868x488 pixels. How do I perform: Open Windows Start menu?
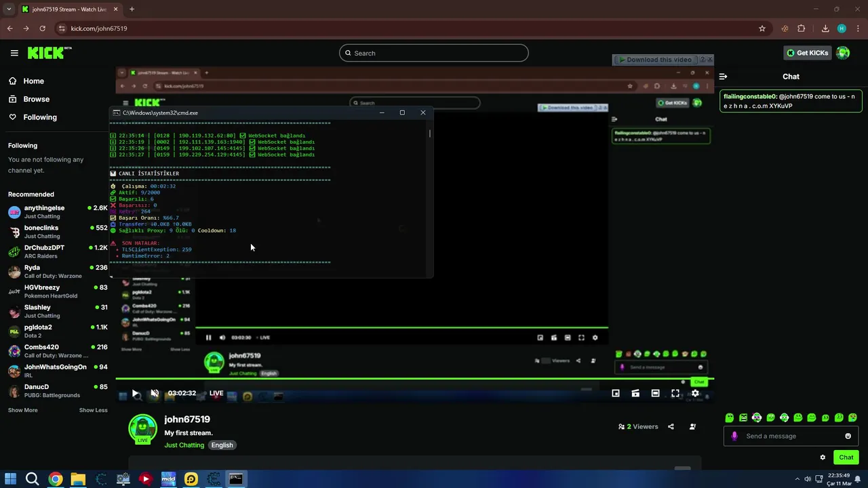10,479
